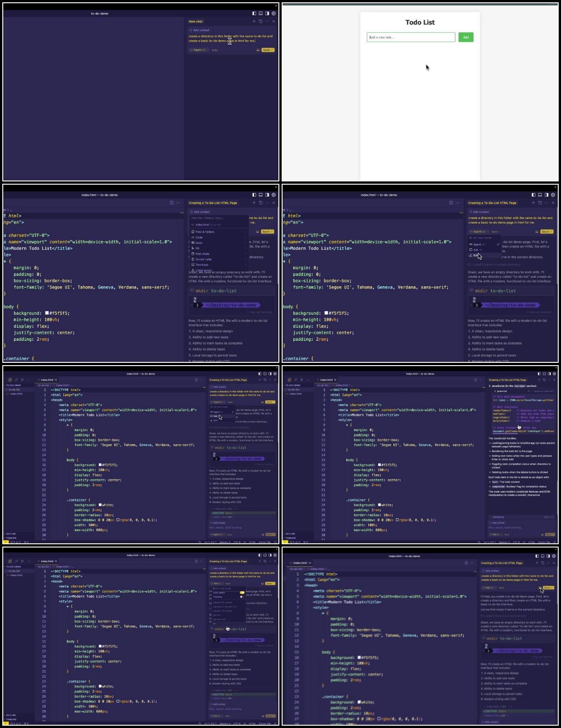Select the 'New chat' tab

pos(196,21)
